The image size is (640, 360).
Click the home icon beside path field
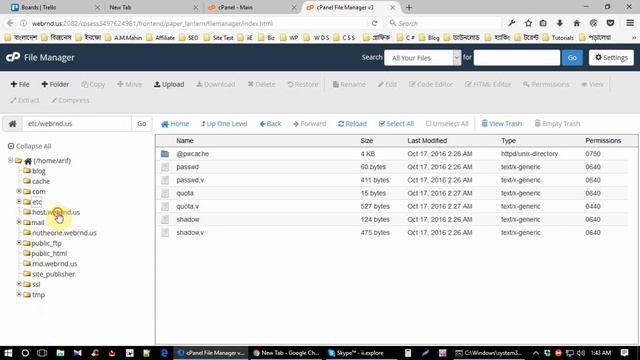(x=13, y=124)
